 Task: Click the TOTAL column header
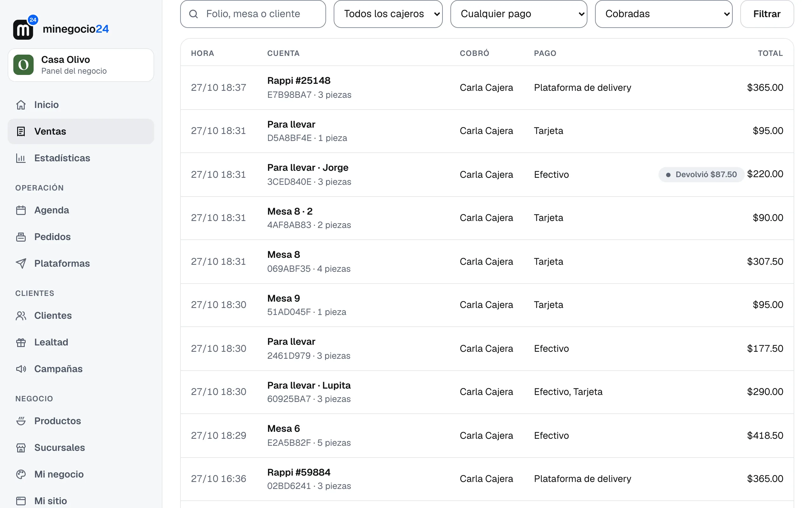[770, 53]
